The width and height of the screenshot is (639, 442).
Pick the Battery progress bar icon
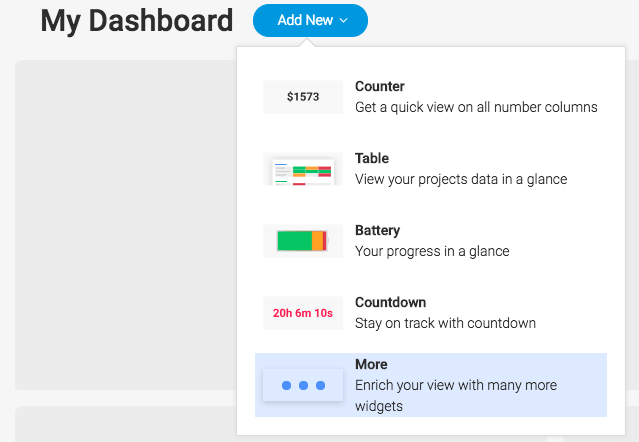(x=303, y=241)
